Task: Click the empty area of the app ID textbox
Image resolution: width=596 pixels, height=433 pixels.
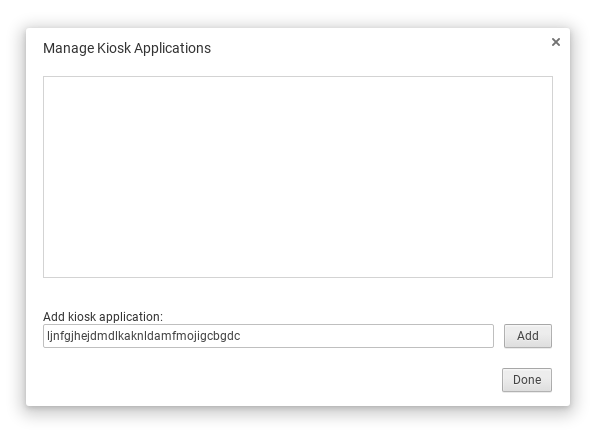Action: point(367,336)
